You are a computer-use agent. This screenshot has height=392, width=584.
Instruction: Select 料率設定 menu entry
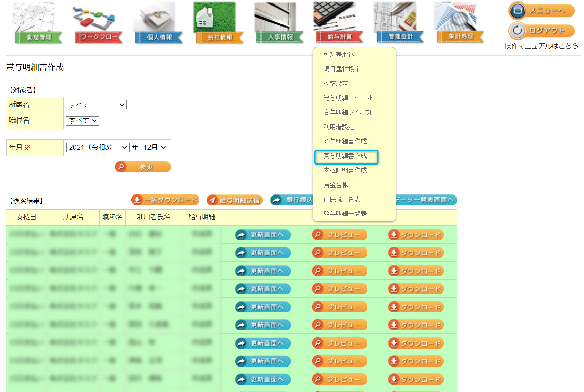click(336, 84)
